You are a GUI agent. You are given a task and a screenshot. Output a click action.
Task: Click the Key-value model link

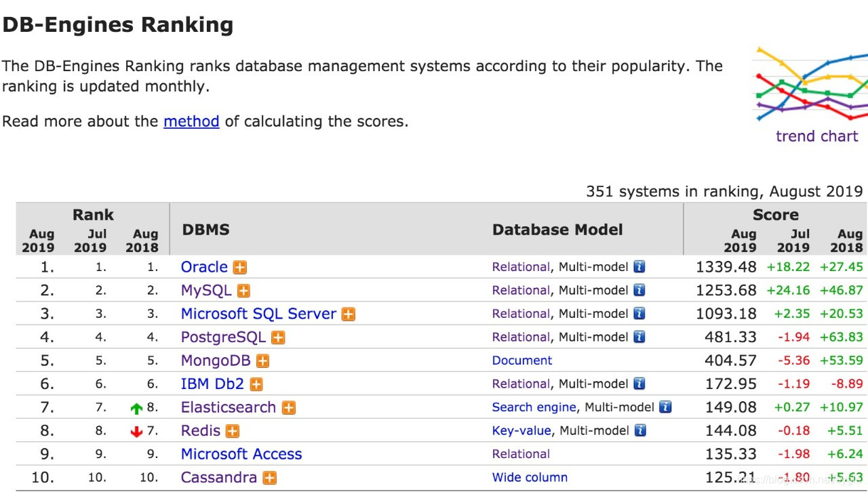[x=521, y=430]
